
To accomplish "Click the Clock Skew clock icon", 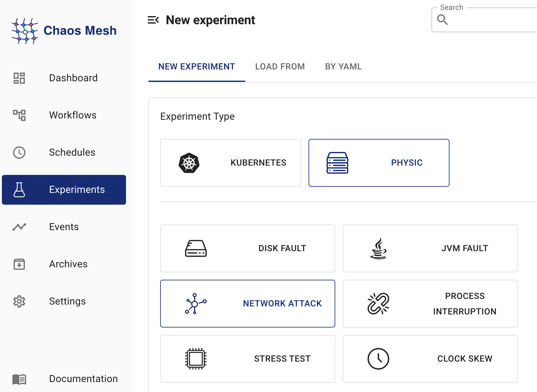I will click(378, 359).
